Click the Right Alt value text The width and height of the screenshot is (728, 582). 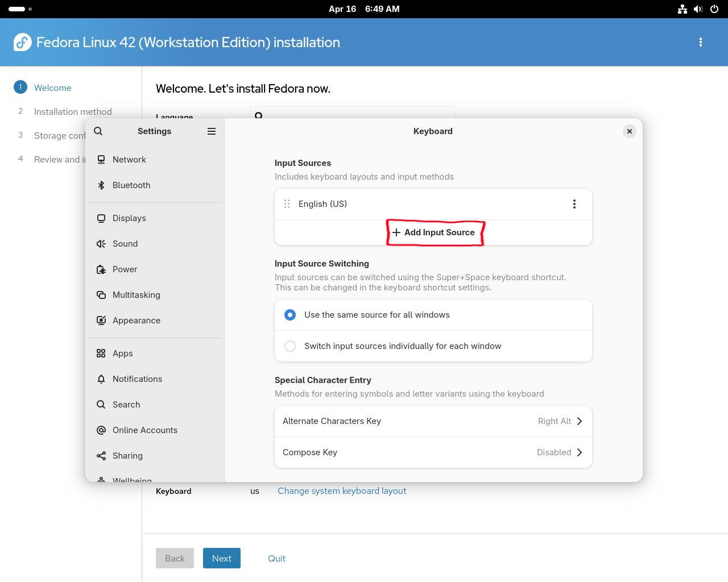555,421
